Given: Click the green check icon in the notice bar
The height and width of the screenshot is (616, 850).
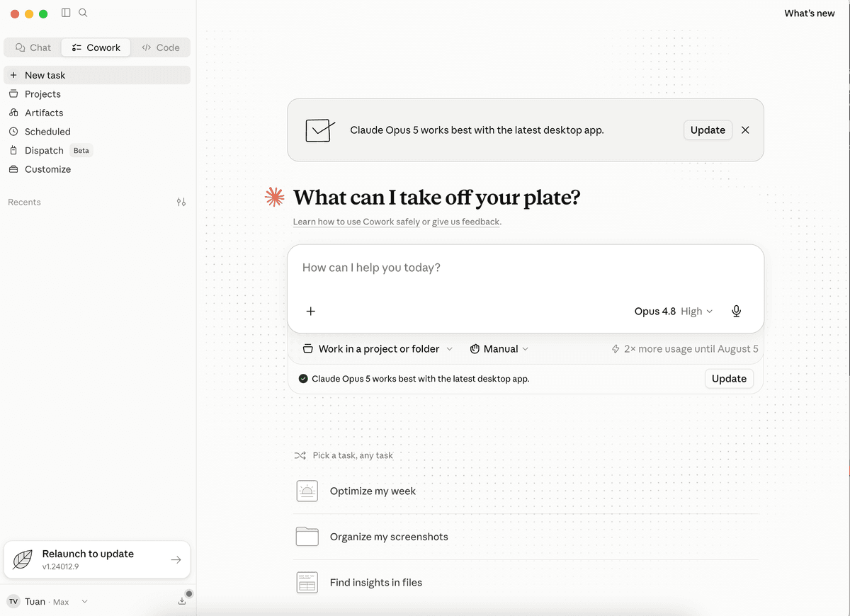Looking at the screenshot, I should coord(303,379).
